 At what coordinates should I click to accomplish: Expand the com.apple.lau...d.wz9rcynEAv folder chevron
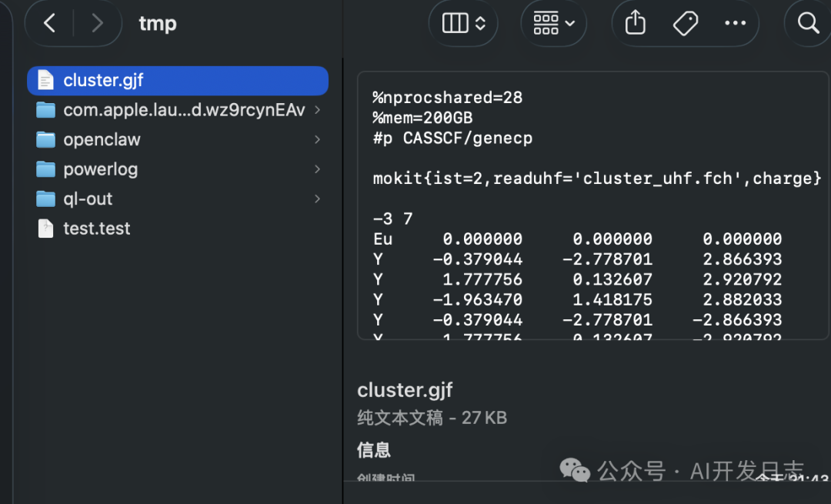click(x=317, y=110)
